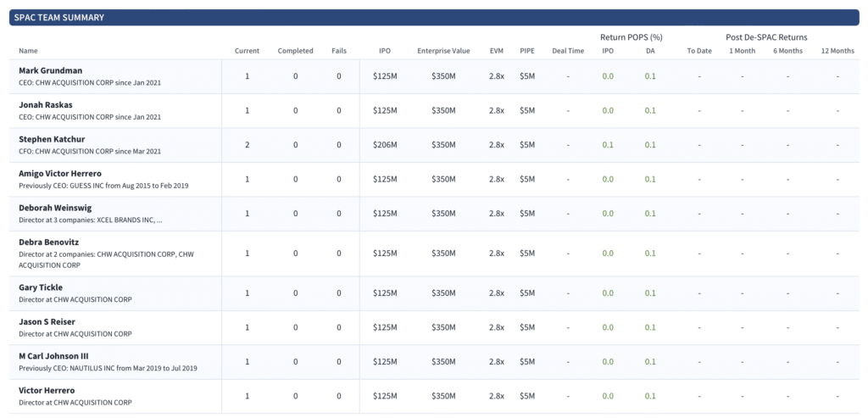Click Stephen Katchur's $206M IPO value
Screen dimensions: 868x418
[x=386, y=145]
